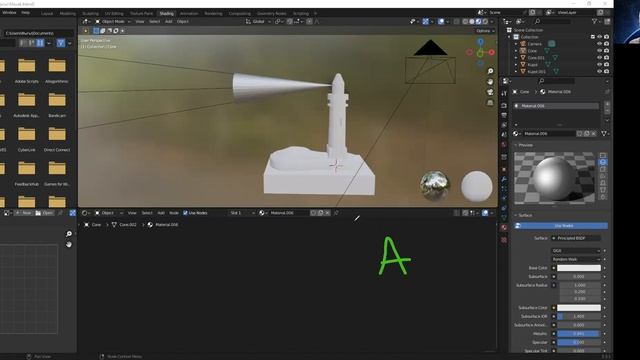The height and width of the screenshot is (360, 640).
Task: Click the outliner filter funnel icon
Action: pyautogui.click(x=594, y=21)
